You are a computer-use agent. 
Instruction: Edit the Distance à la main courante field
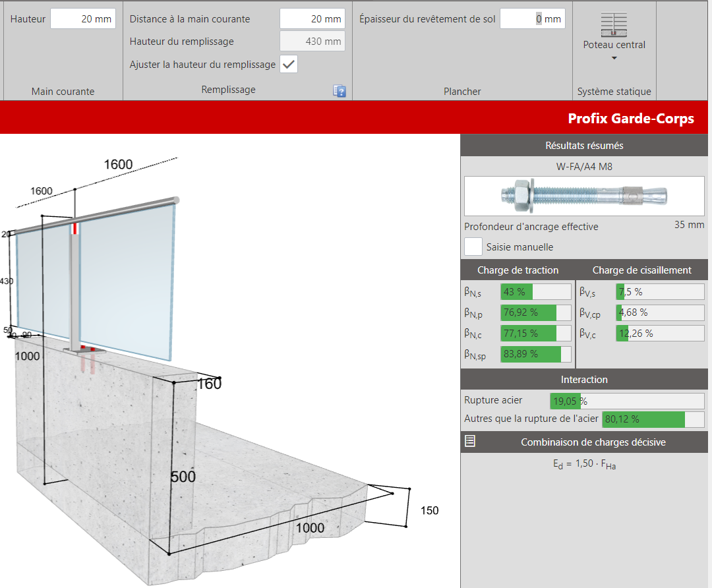[x=312, y=18]
